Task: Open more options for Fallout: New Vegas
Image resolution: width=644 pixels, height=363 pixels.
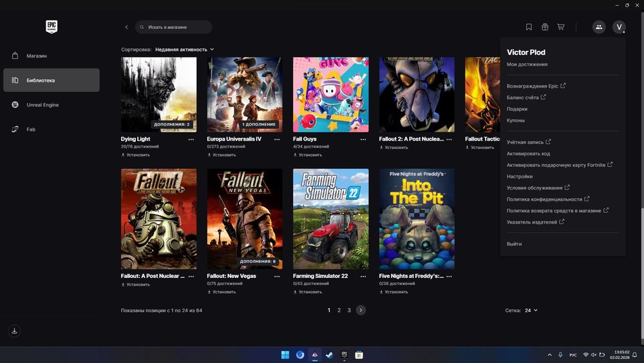Action: (277, 276)
